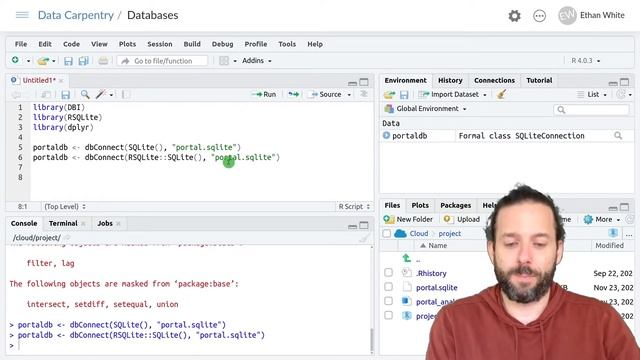Source the whole script
This screenshot has height=360, width=640.
tap(326, 95)
